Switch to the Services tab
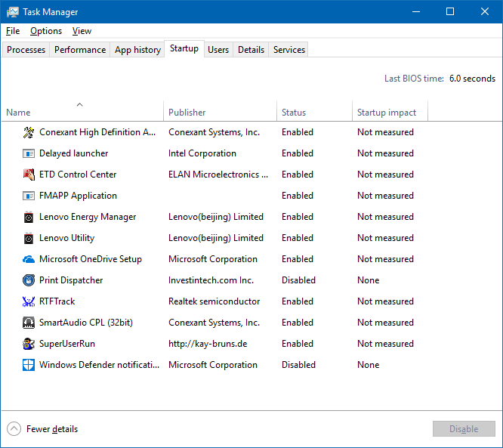The width and height of the screenshot is (503, 448). click(289, 50)
